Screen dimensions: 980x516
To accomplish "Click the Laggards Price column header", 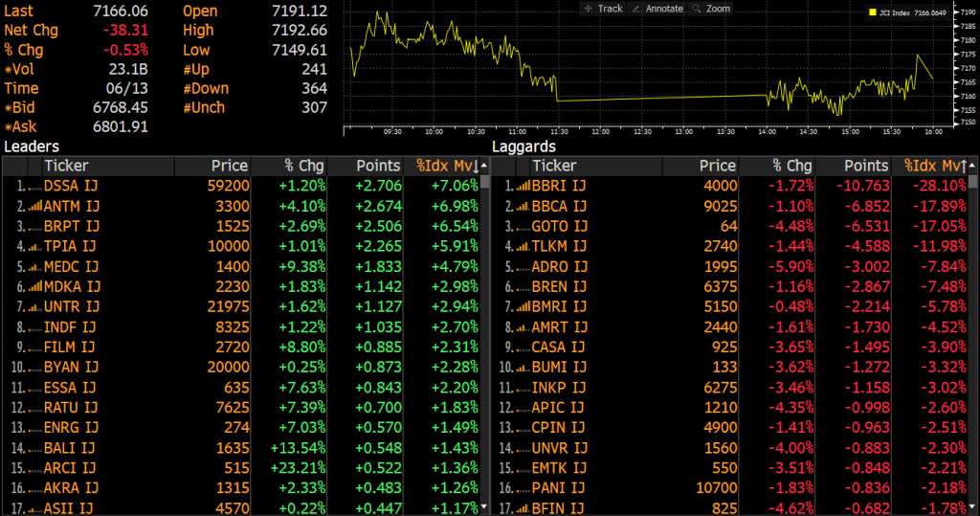I will (701, 166).
